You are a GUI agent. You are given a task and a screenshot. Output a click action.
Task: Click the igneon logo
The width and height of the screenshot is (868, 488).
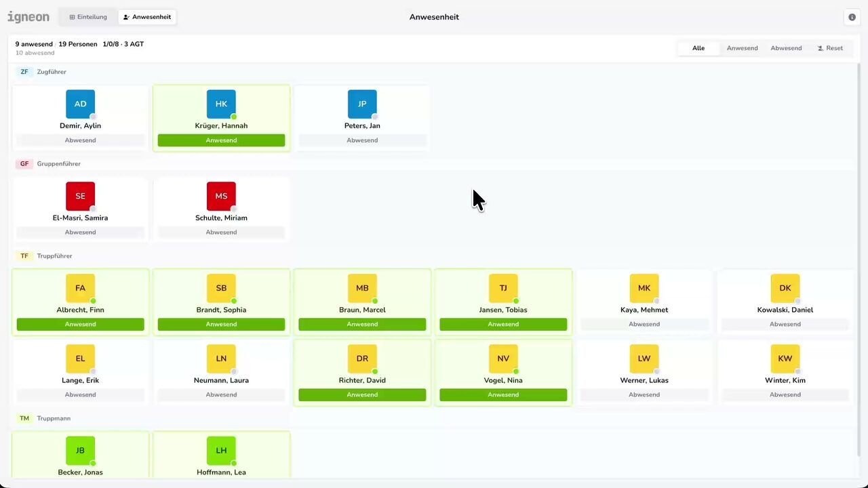[x=28, y=17]
